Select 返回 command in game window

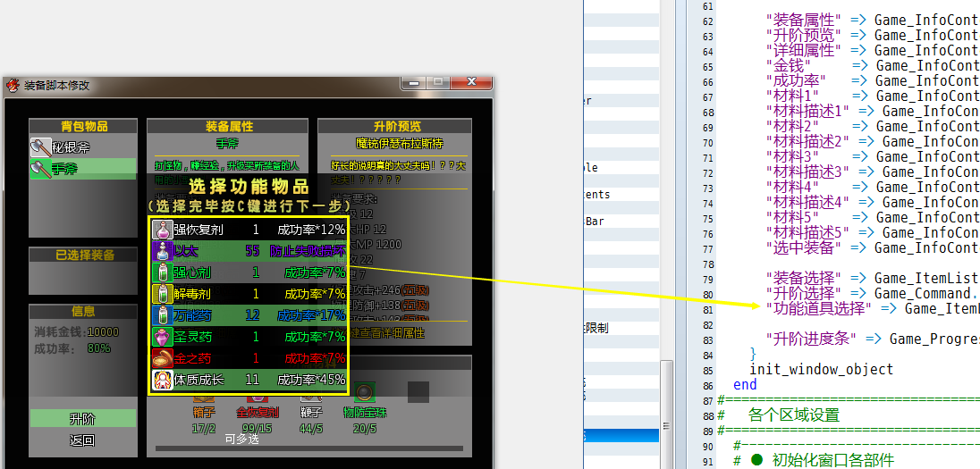point(82,440)
